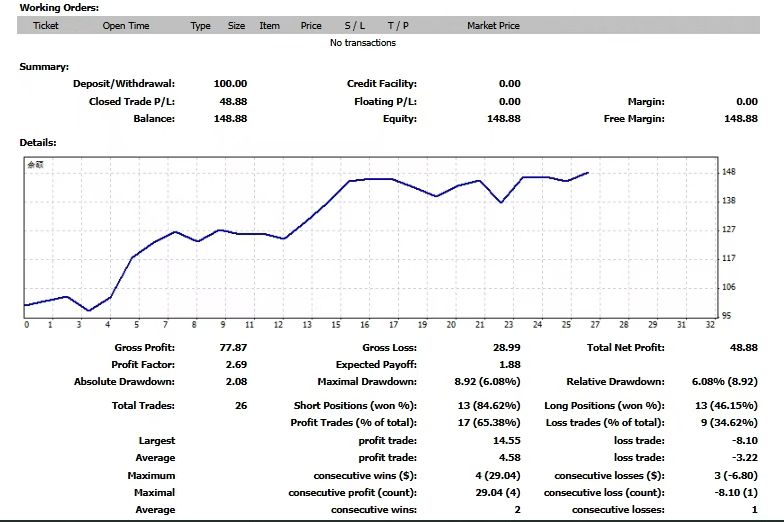
Task: Click the Credit Facility label
Action: pyautogui.click(x=382, y=84)
